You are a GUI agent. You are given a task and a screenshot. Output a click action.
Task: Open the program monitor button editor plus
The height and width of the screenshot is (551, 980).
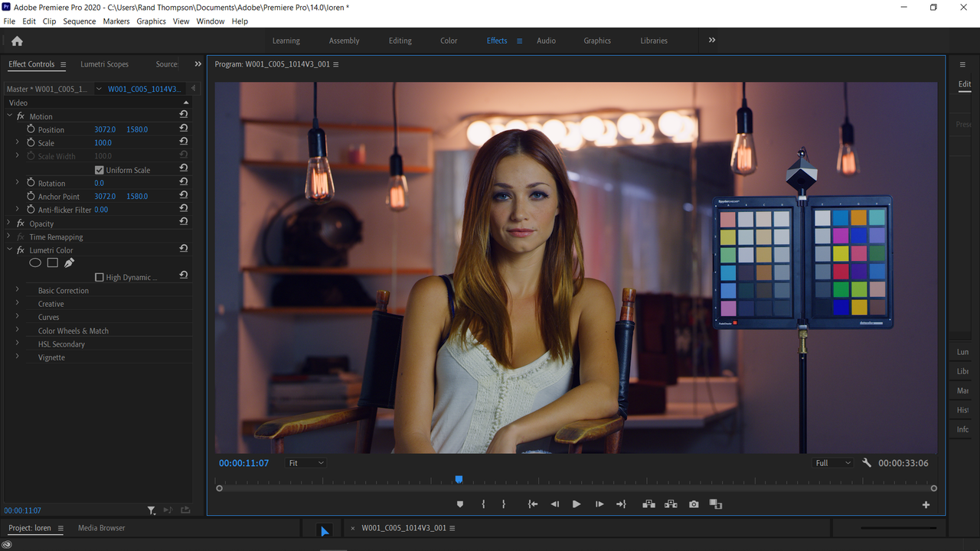[926, 505]
